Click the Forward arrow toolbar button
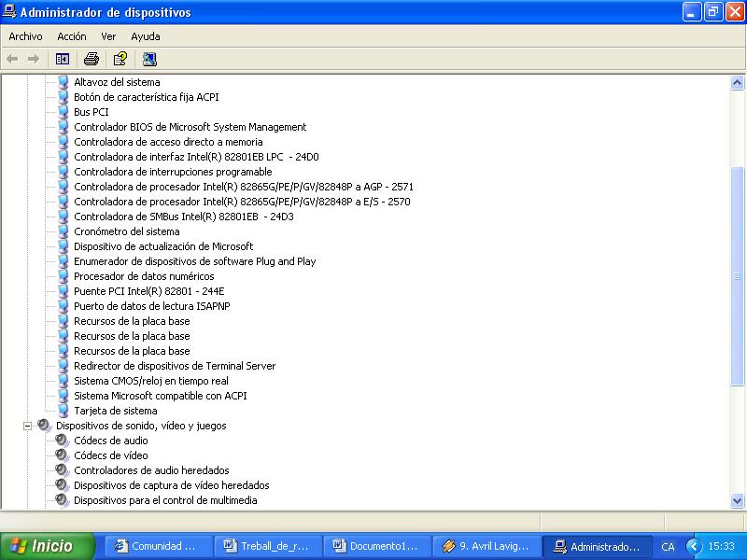Viewport: 747px width, 560px height. [34, 59]
